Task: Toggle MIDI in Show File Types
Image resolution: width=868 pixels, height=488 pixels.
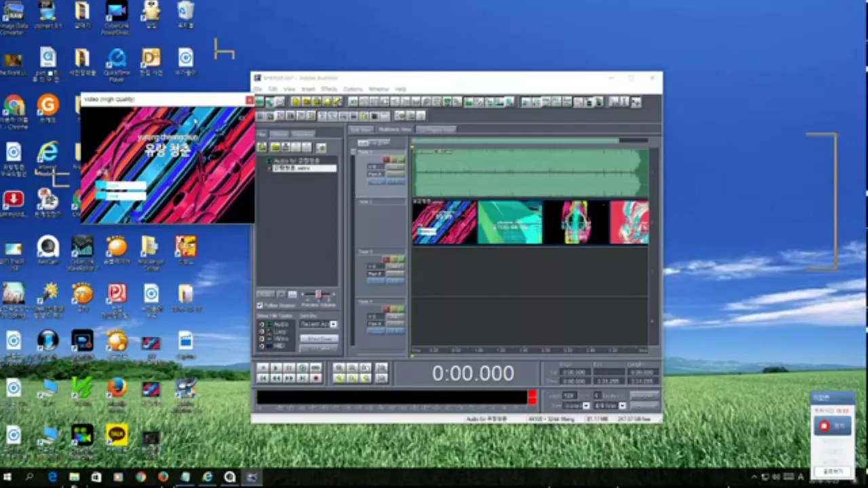Action: point(262,346)
